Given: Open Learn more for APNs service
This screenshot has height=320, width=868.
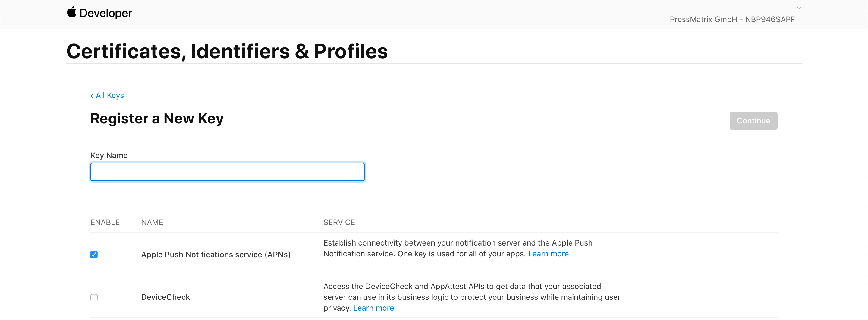Looking at the screenshot, I should (x=548, y=254).
